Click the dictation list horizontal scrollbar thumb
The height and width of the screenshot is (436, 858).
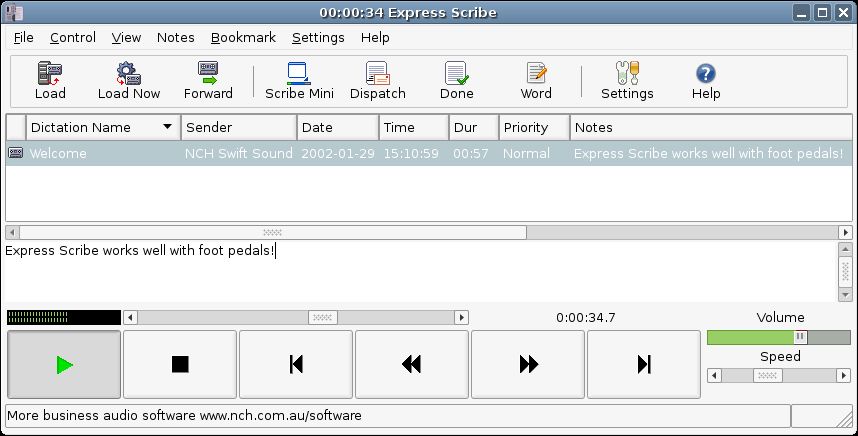click(x=273, y=232)
